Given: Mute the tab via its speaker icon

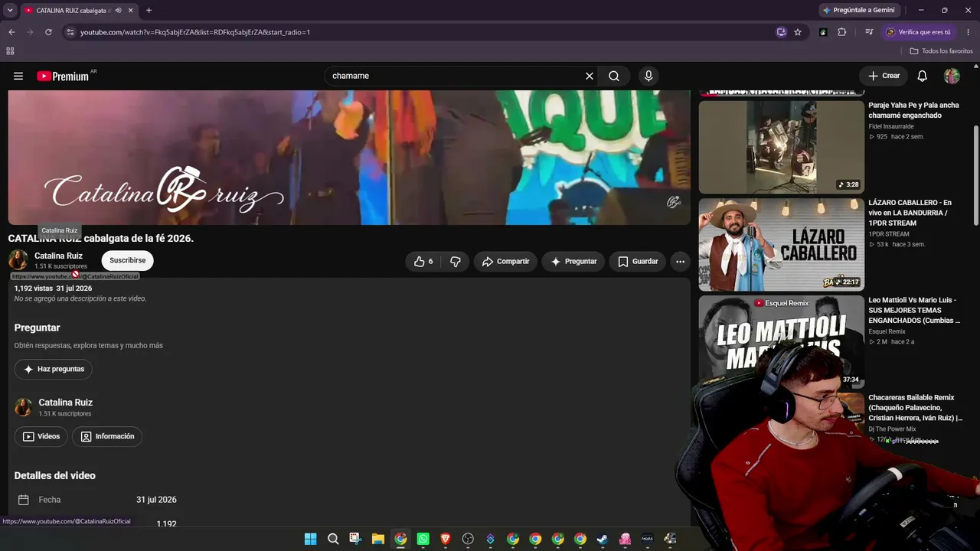Looking at the screenshot, I should [118, 10].
